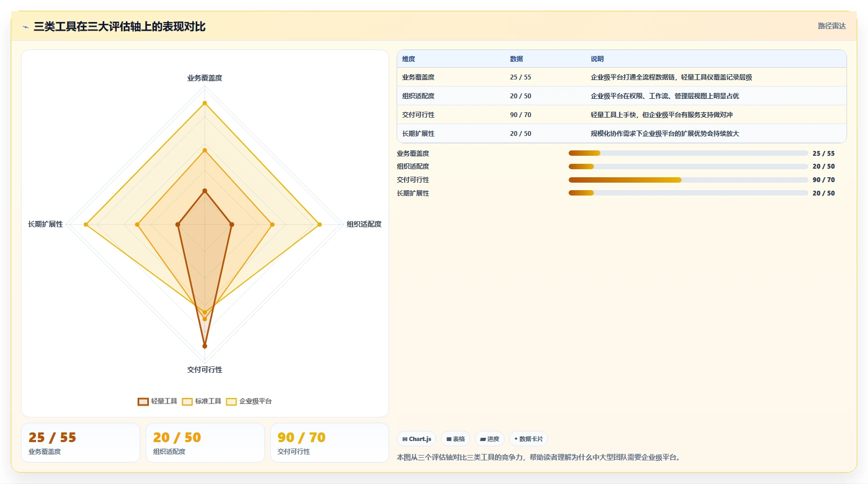Click the 维度 column header
The width and height of the screenshot is (868, 484).
(408, 59)
